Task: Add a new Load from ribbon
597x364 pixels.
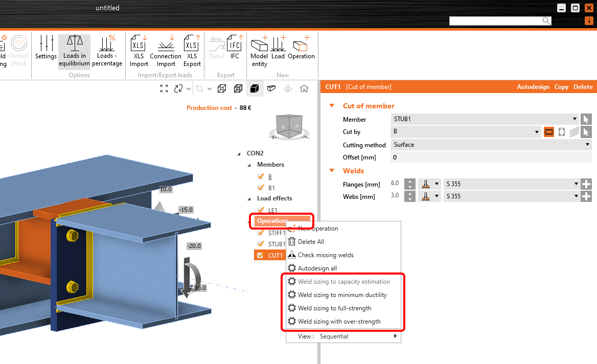Action: pos(278,48)
